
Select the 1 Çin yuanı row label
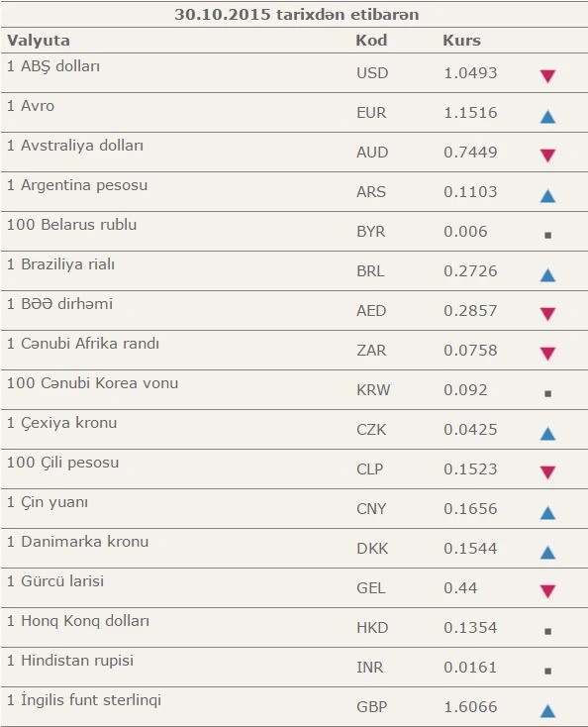coord(48,502)
